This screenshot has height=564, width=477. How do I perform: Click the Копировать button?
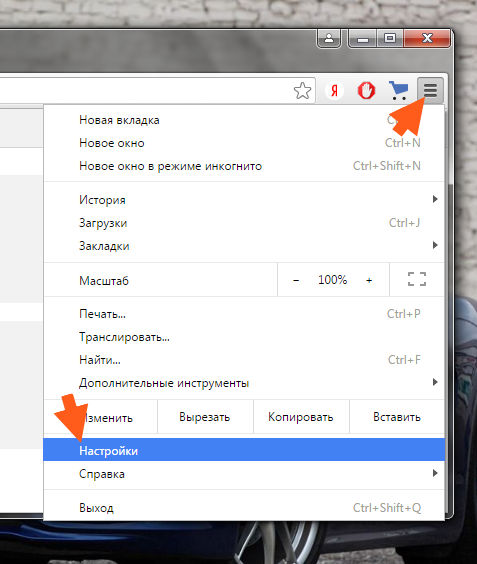[x=301, y=417]
